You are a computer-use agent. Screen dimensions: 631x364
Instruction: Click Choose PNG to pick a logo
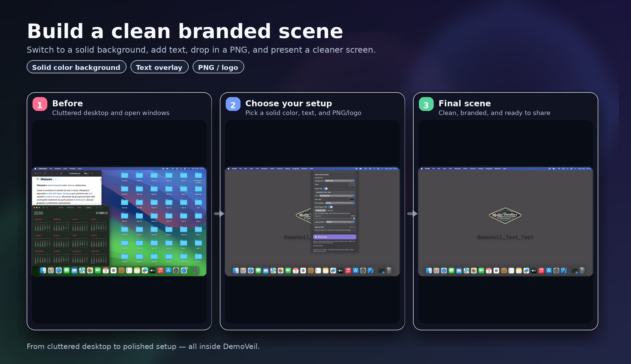[x=321, y=210]
